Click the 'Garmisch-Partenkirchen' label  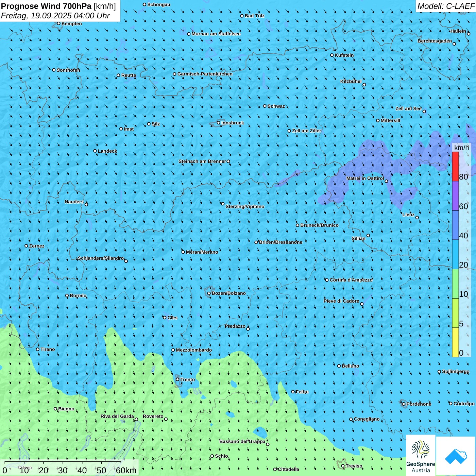point(205,74)
